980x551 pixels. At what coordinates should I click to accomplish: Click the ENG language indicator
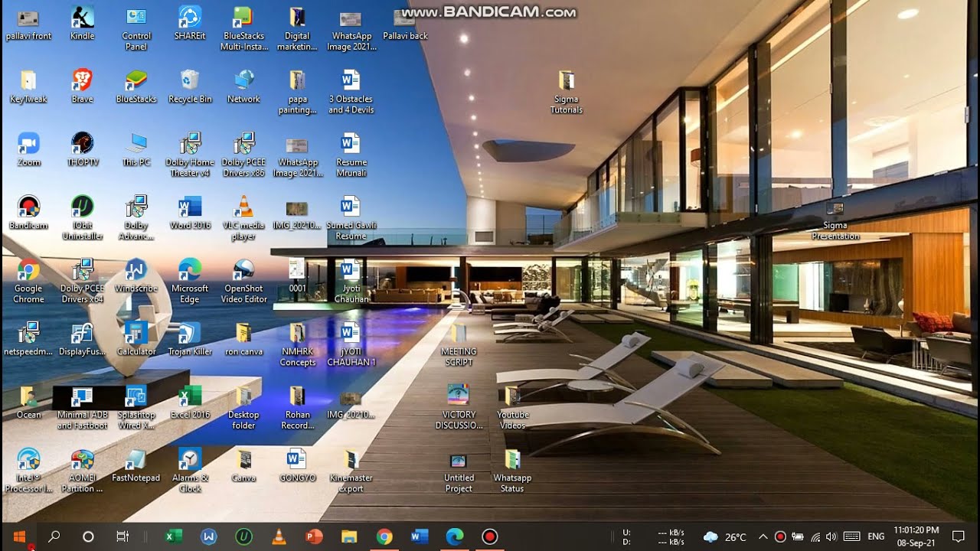coord(876,536)
